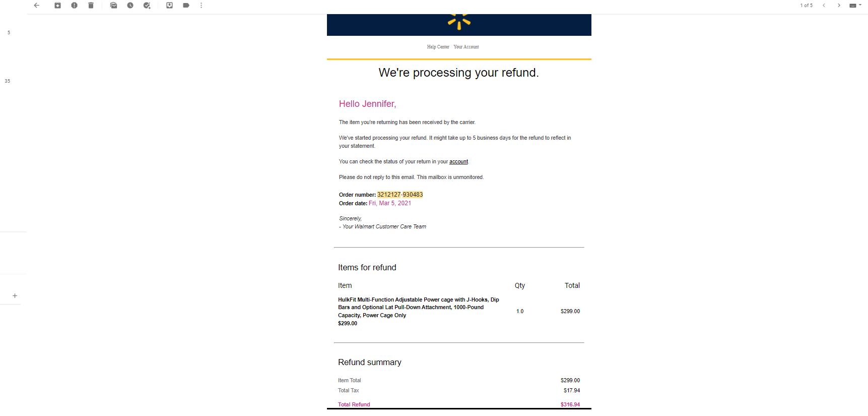Viewport: 868px width, 416px height.
Task: Delete the email with the trash icon
Action: point(91,6)
